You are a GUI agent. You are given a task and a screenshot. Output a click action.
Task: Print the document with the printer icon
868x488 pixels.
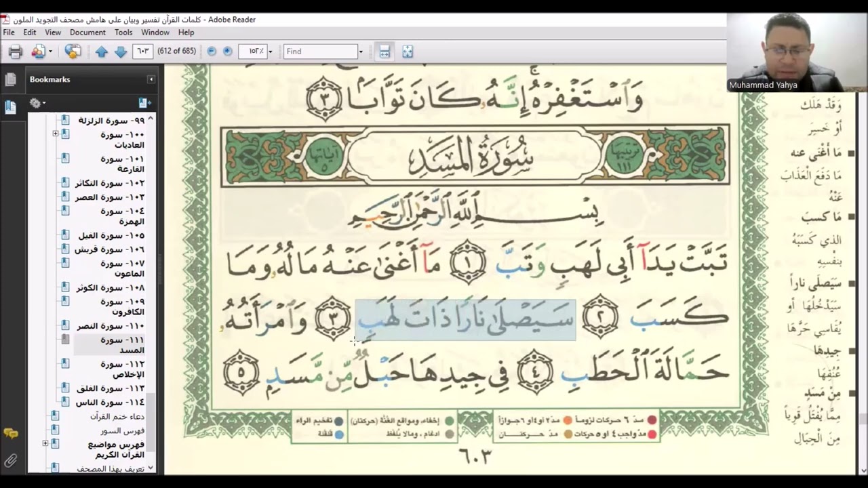(x=15, y=52)
